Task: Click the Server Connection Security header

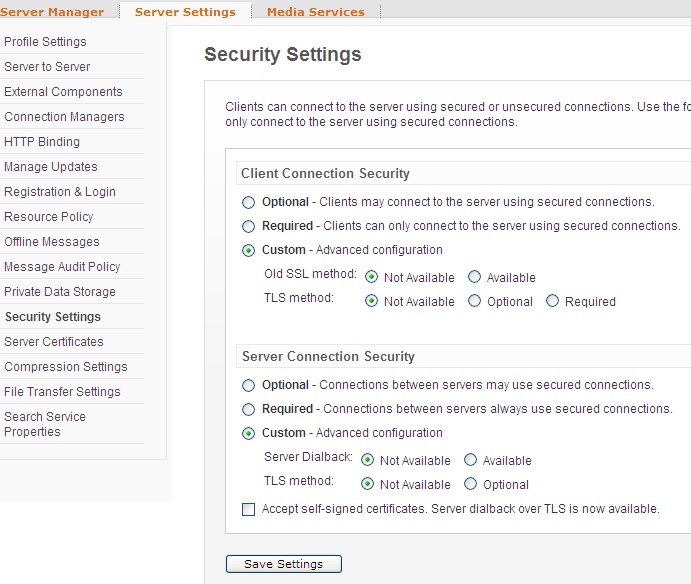Action: 328,356
